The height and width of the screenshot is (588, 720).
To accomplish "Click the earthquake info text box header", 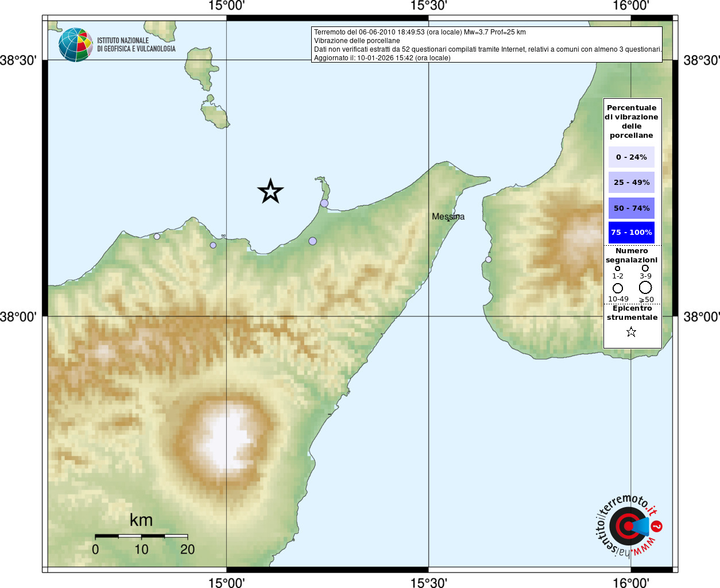I will [420, 32].
